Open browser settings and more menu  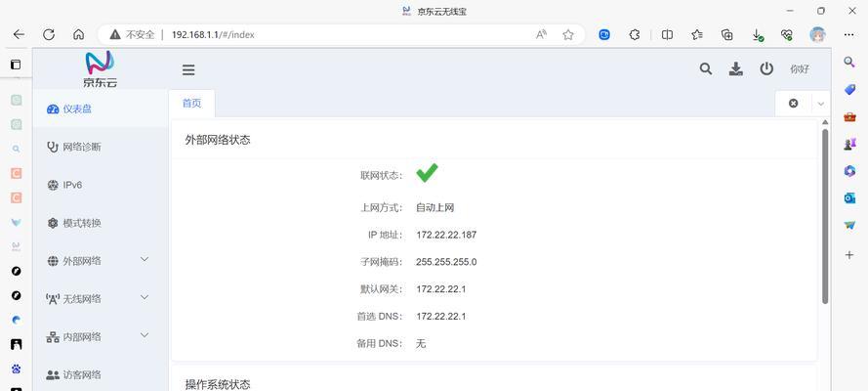point(848,34)
